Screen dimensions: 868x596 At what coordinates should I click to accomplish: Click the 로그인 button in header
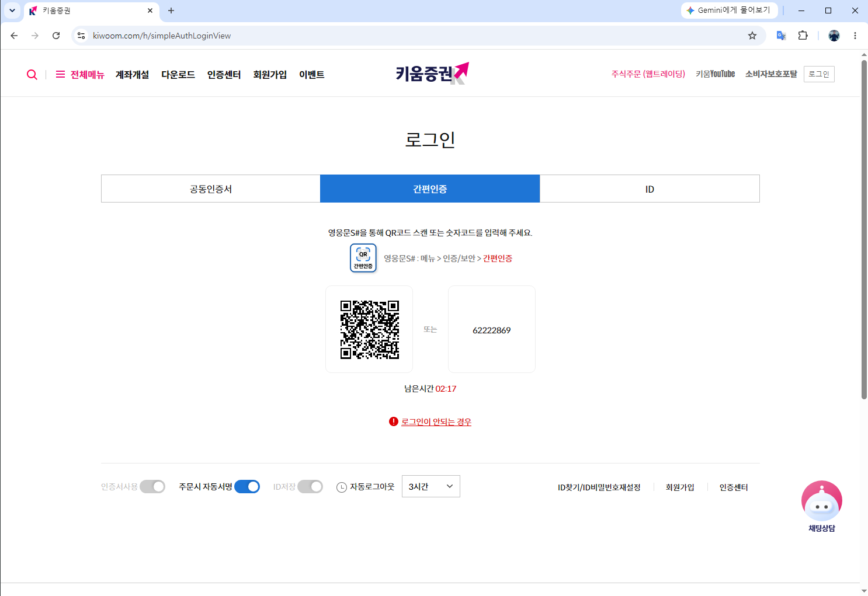[819, 74]
